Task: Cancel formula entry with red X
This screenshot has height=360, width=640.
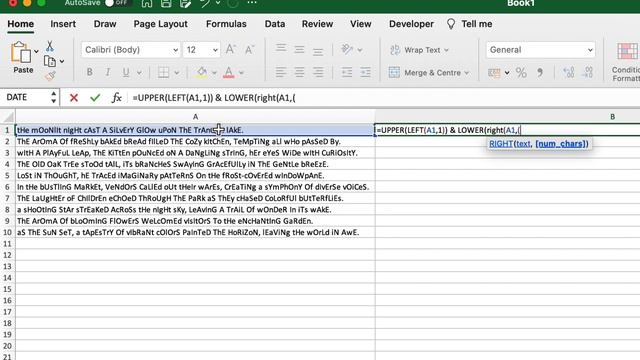Action: [x=74, y=98]
